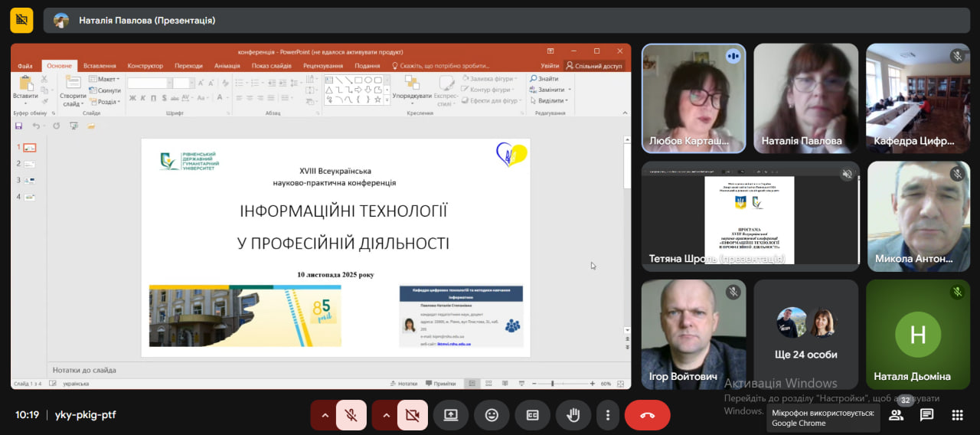980x435 pixels.
Task: Select Тетяна Шроль presentation tile
Action: 750,217
